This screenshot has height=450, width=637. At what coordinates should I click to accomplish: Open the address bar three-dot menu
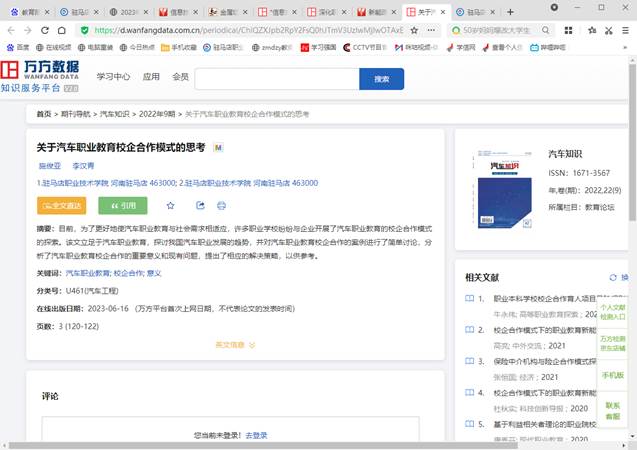coord(431,30)
